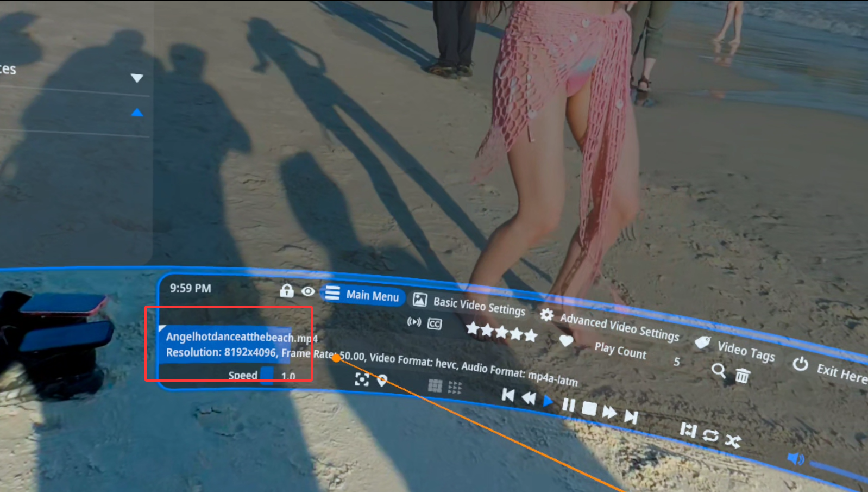Click the Advanced Video Settings gear icon
The height and width of the screenshot is (492, 868).
[x=547, y=314]
